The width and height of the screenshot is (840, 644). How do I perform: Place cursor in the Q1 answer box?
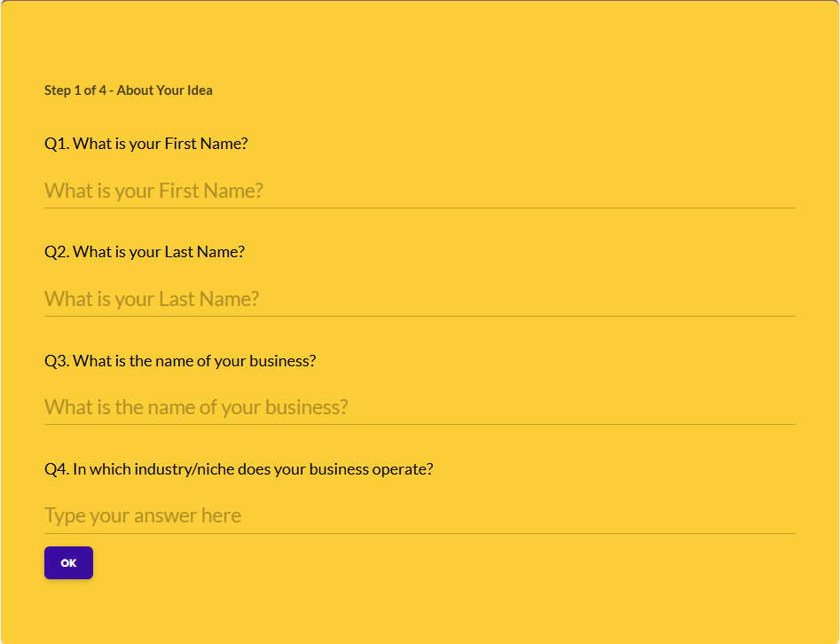[x=532, y=191]
